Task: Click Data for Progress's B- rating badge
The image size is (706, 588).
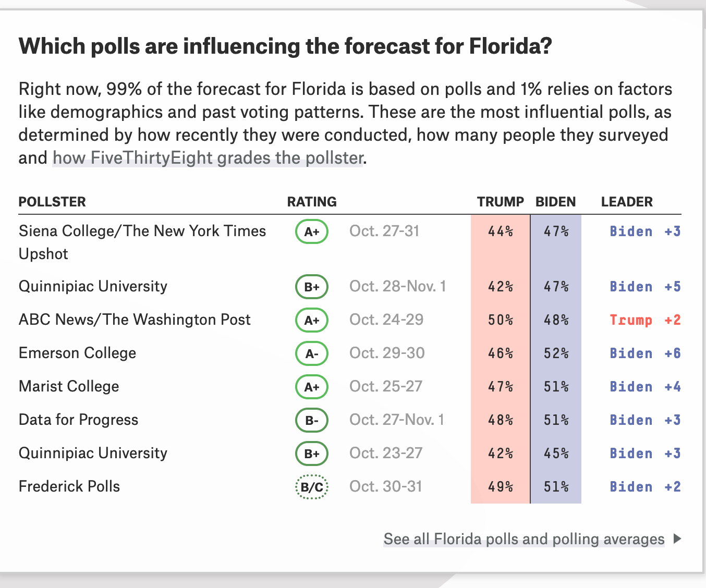Action: click(x=312, y=420)
